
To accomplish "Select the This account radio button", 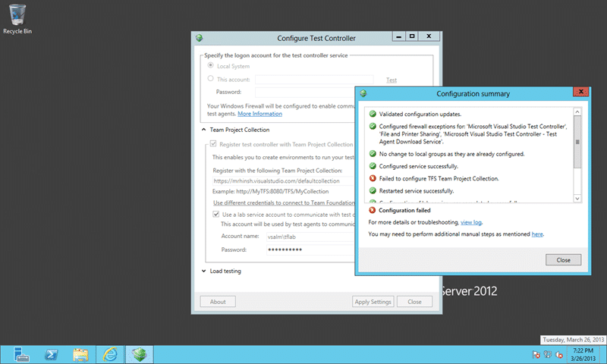I will (x=211, y=79).
